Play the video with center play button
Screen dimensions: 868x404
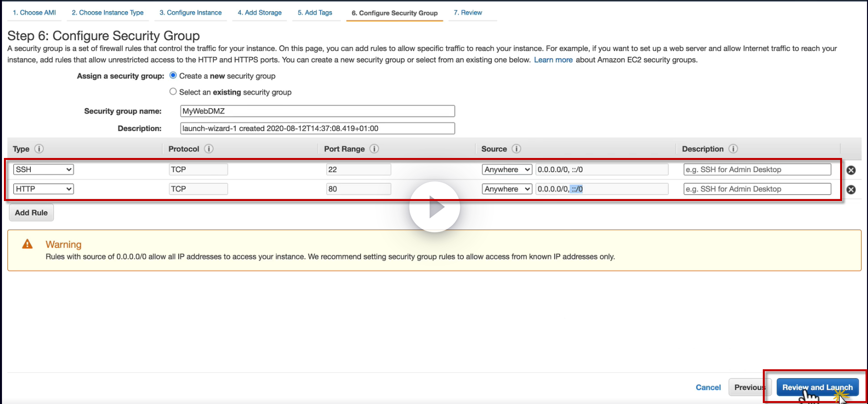tap(434, 207)
